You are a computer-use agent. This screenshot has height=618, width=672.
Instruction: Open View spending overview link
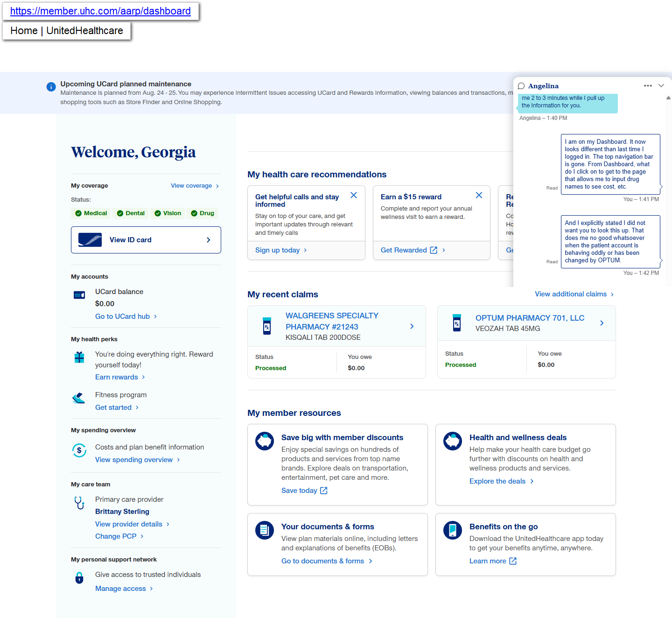pos(138,460)
